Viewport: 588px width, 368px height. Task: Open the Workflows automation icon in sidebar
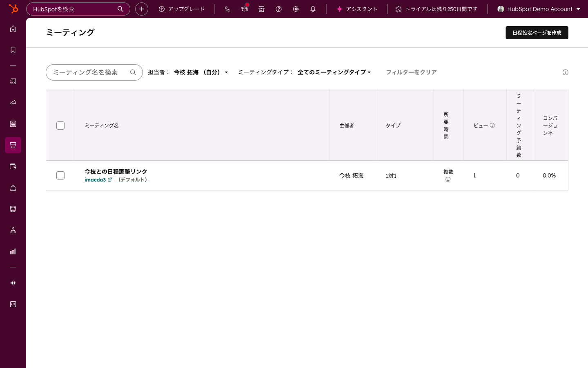click(x=13, y=230)
